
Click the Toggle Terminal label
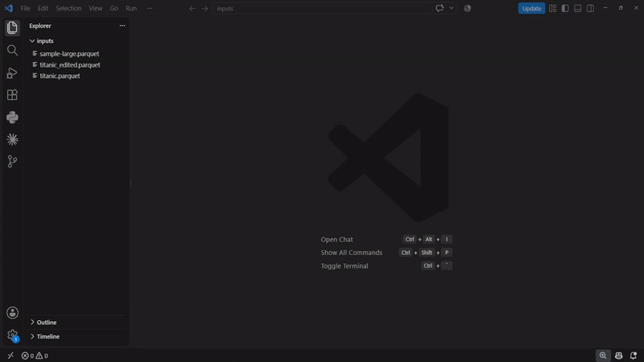(345, 266)
